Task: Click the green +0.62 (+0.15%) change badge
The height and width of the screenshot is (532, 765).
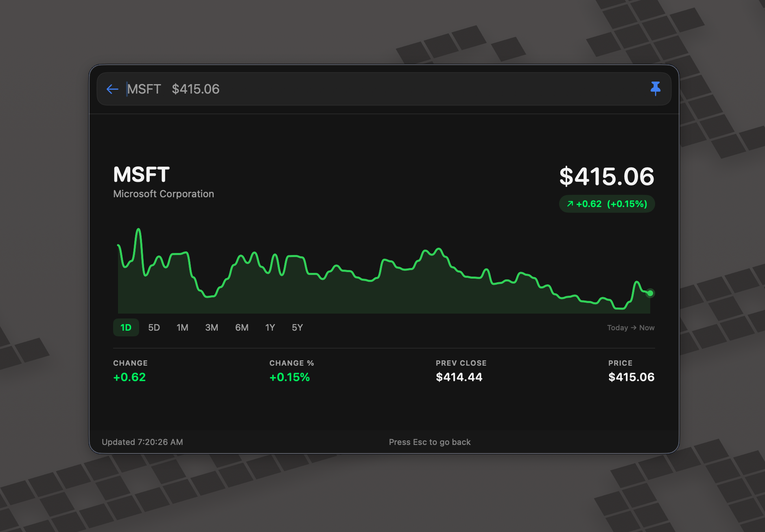Action: [x=607, y=204]
